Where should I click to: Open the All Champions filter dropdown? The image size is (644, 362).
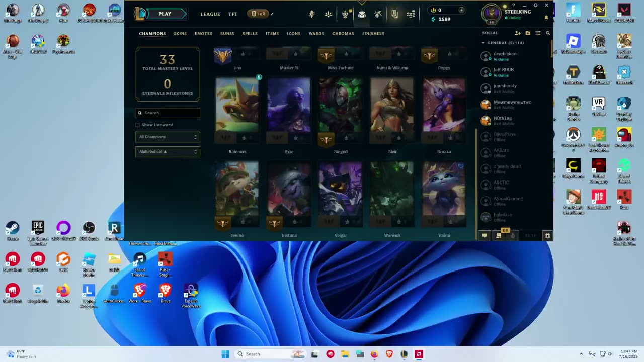click(168, 137)
